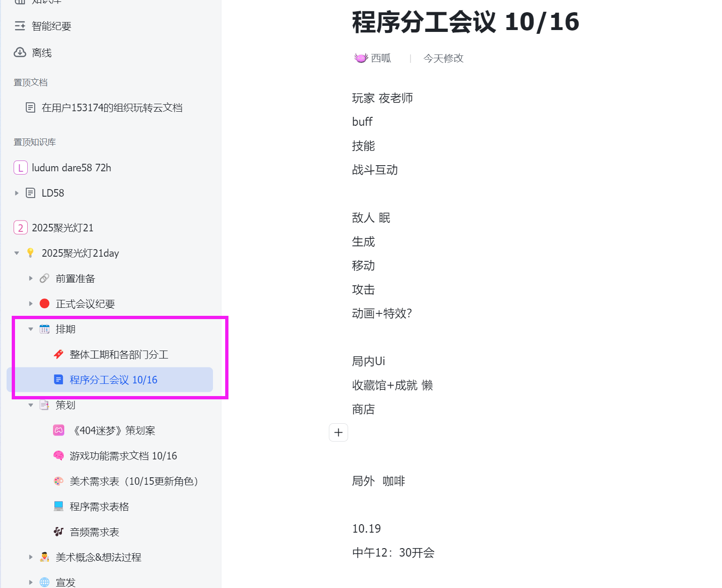This screenshot has width=722, height=588.
Task: Expand the 宣发 node
Action: tap(31, 583)
